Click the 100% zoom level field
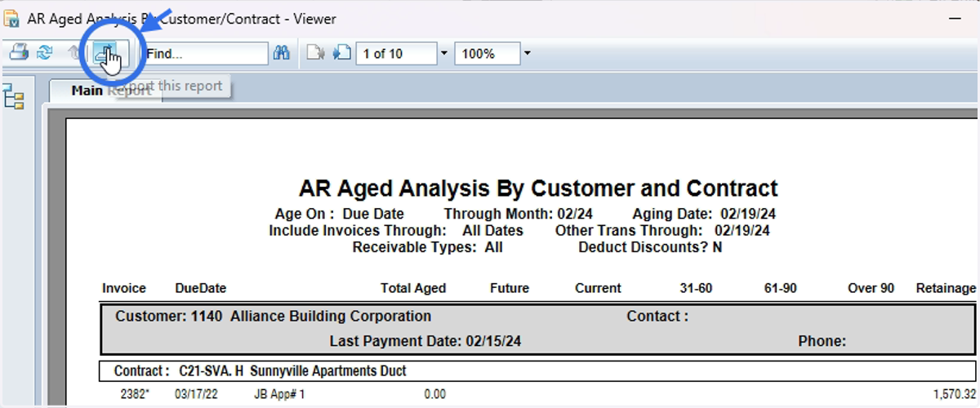Viewport: 980px width, 408px height. [488, 54]
